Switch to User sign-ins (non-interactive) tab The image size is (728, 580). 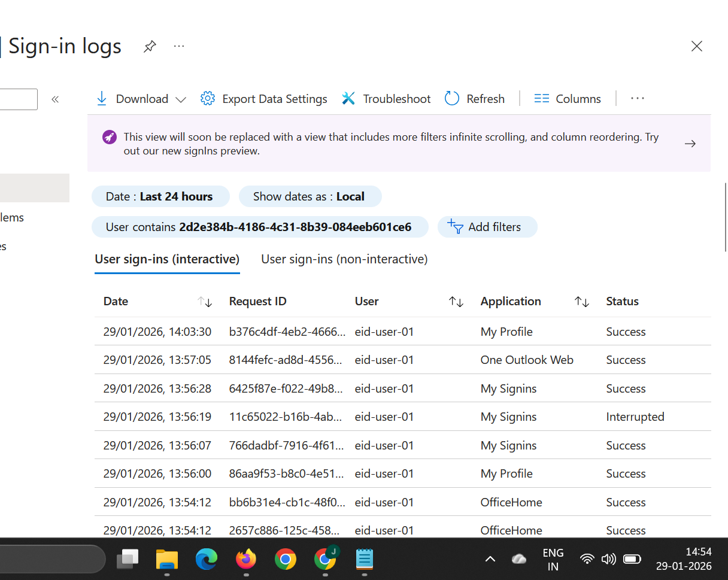pos(344,259)
